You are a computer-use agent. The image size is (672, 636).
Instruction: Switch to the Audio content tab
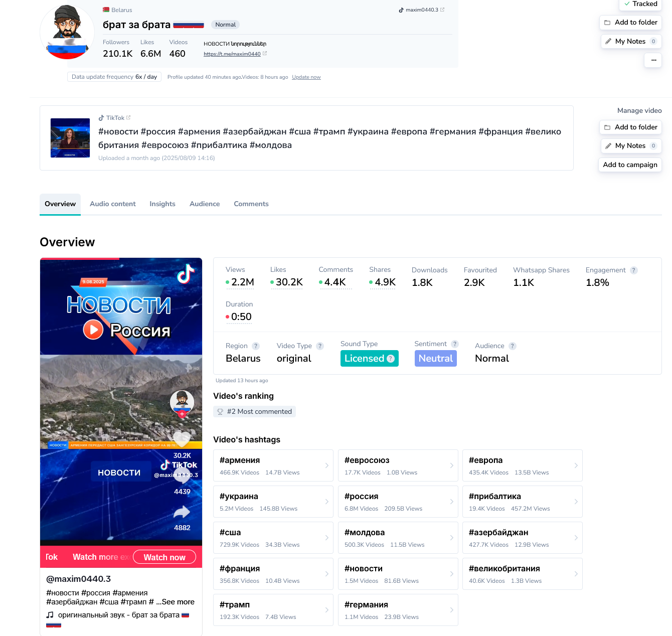pyautogui.click(x=113, y=204)
